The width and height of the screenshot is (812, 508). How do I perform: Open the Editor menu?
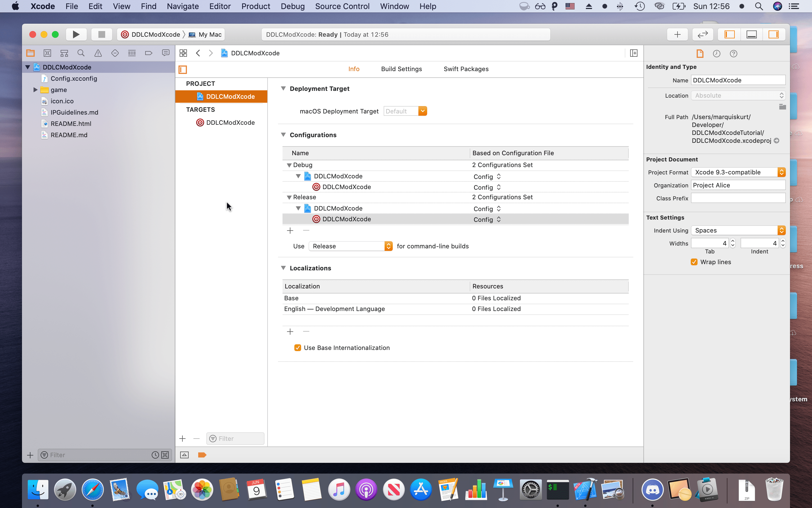coord(220,6)
